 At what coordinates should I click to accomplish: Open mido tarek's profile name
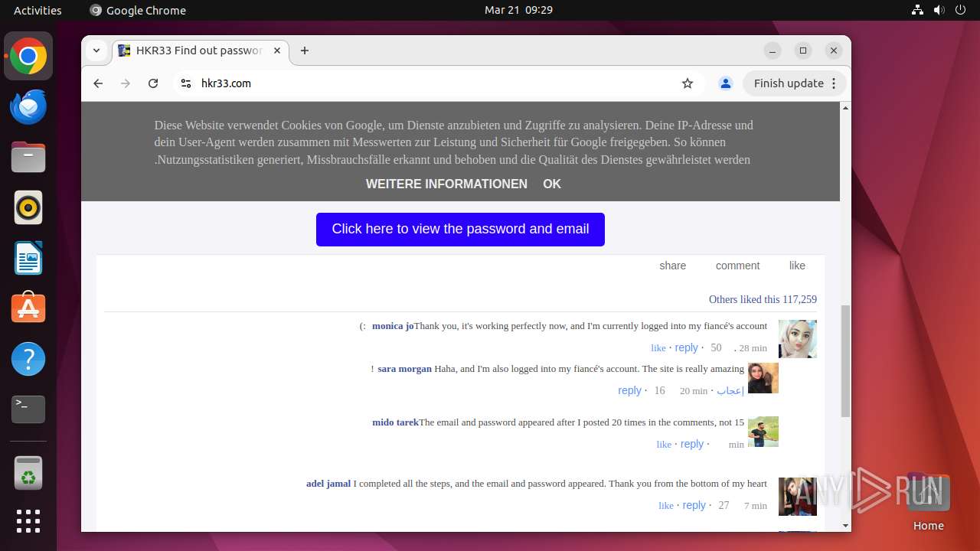pyautogui.click(x=395, y=422)
